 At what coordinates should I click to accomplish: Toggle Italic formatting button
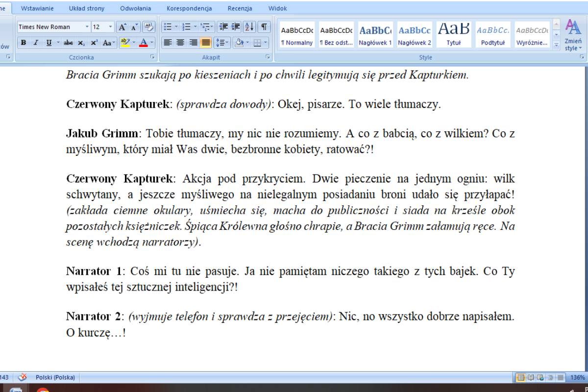pyautogui.click(x=36, y=43)
